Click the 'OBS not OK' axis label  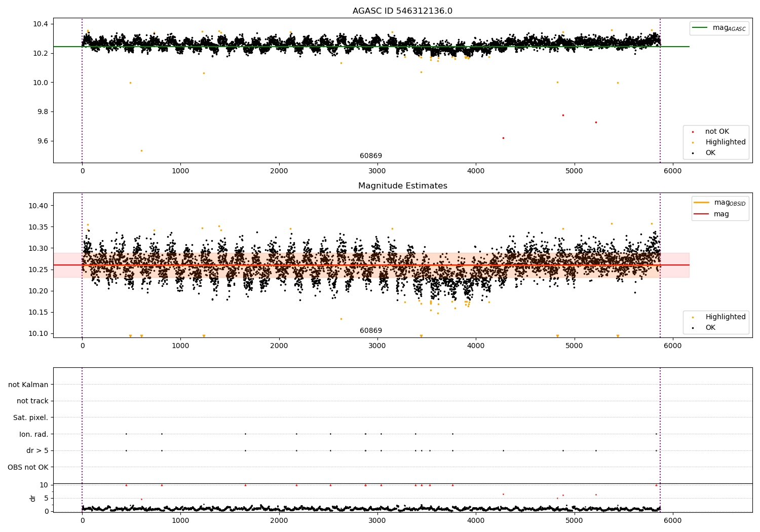tap(28, 467)
